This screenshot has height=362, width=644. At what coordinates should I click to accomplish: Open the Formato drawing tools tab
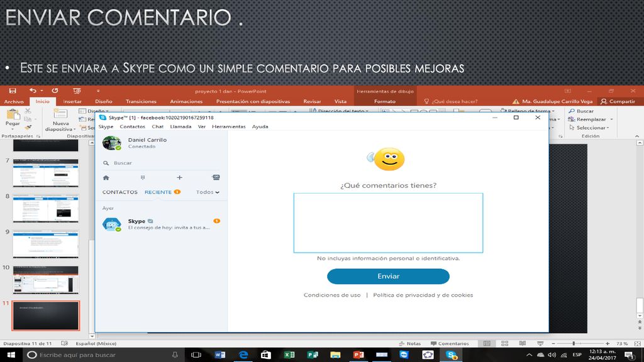tap(385, 101)
